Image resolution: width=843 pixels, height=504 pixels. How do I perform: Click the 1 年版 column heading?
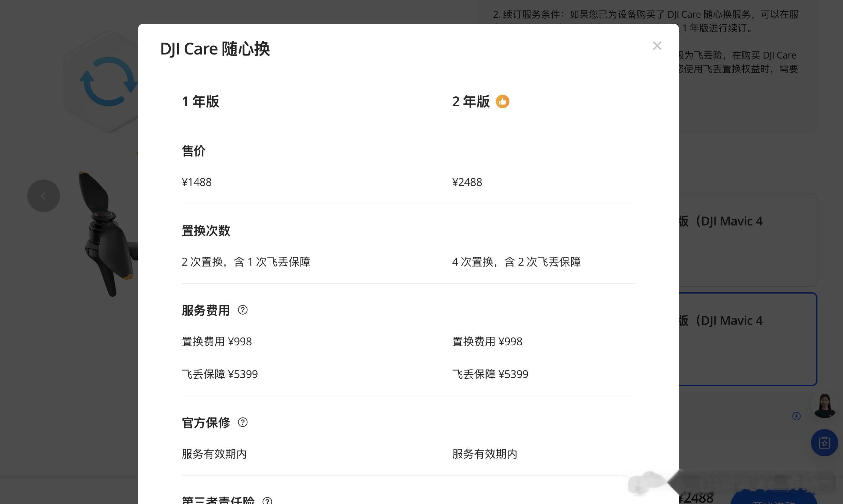click(x=200, y=101)
